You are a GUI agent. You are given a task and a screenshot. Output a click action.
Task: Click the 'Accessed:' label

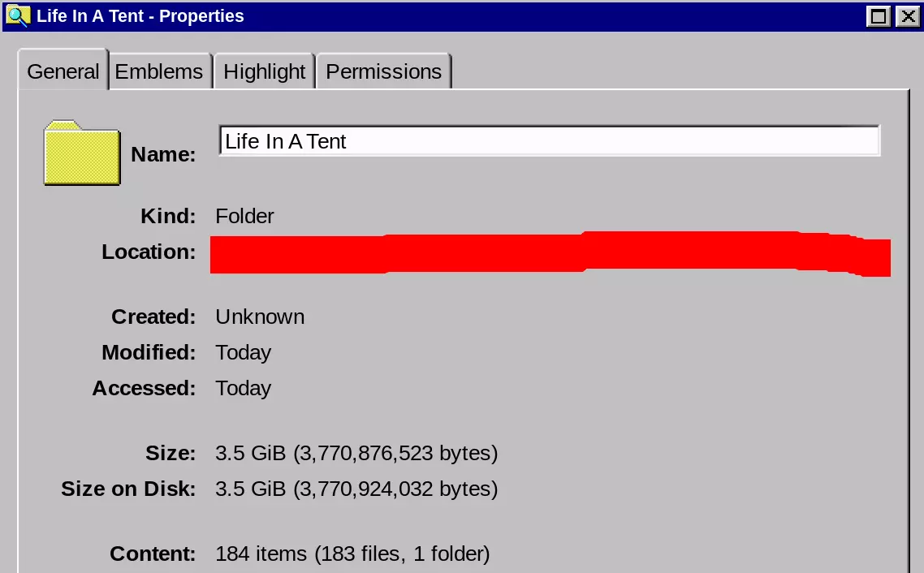pos(144,389)
